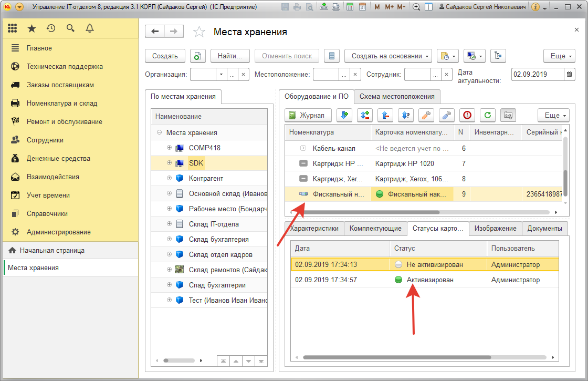
Task: Open Техническая поддержка section
Action: pos(65,66)
